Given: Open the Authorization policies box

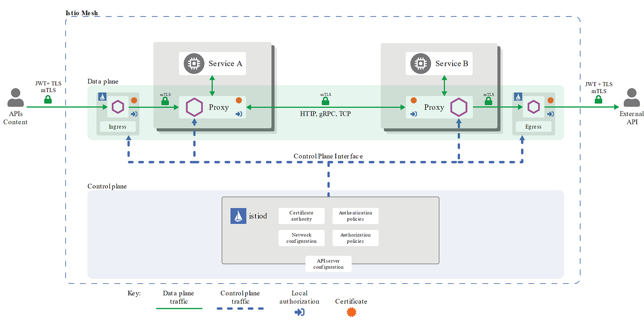Looking at the screenshot, I should [355, 238].
